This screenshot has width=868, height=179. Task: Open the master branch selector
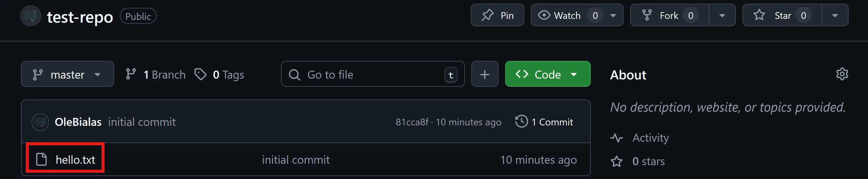click(x=67, y=74)
